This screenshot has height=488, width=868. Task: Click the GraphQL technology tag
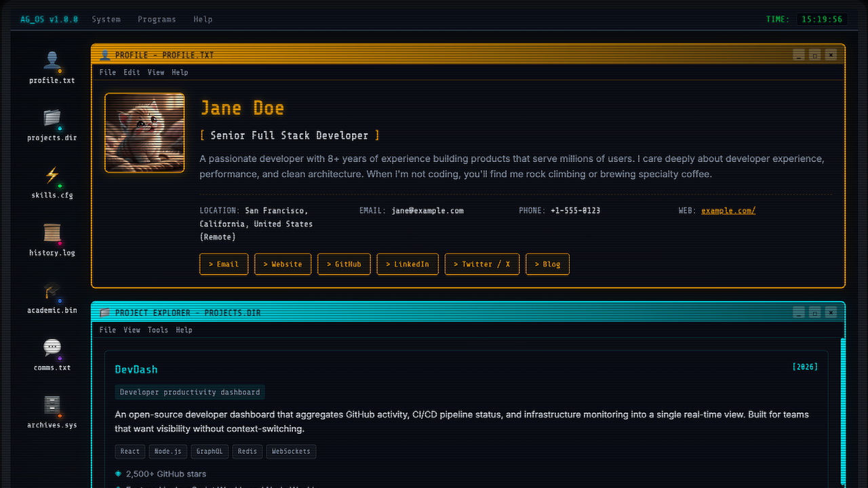point(209,451)
